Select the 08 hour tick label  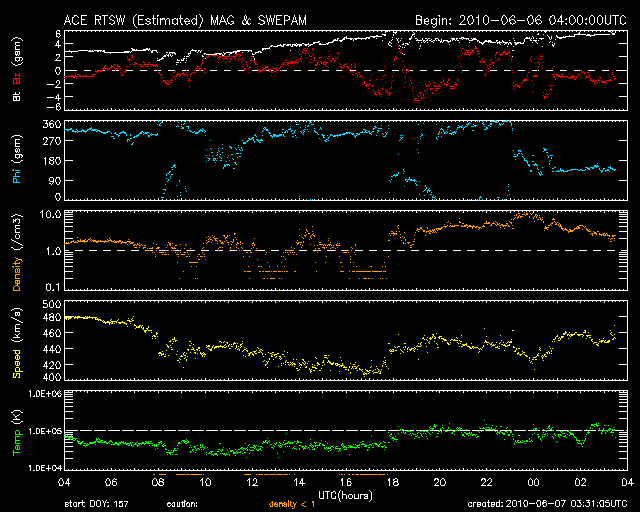158,483
